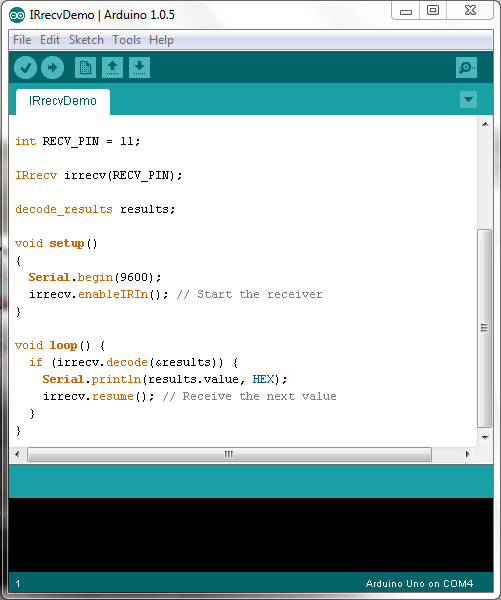Screen dimensions: 501x600
Task: Click the horizontal scrollbar thumb
Action: (x=230, y=454)
